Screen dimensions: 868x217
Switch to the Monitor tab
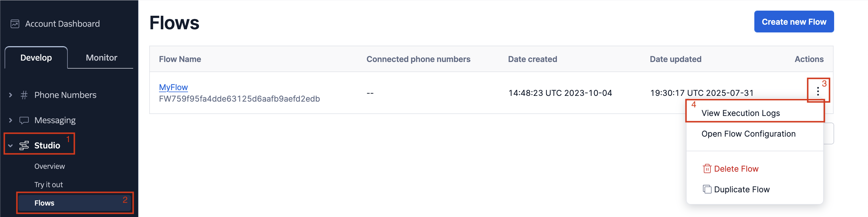pos(101,57)
